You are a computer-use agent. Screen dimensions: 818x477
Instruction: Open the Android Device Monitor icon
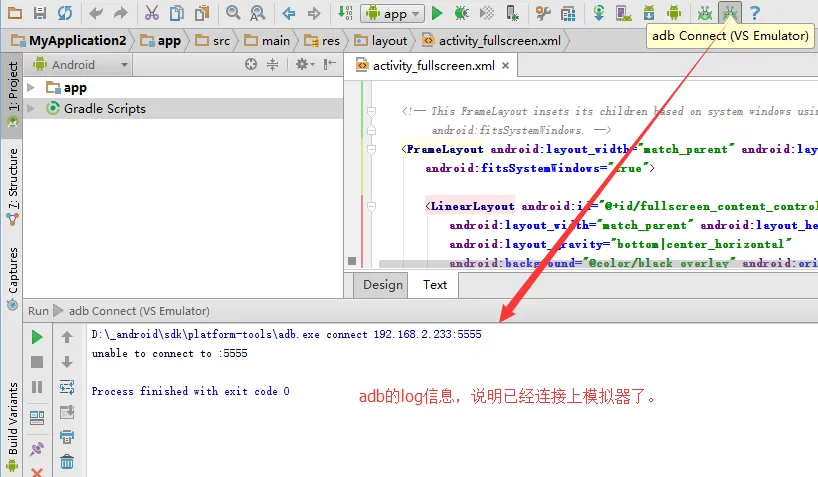pos(674,13)
